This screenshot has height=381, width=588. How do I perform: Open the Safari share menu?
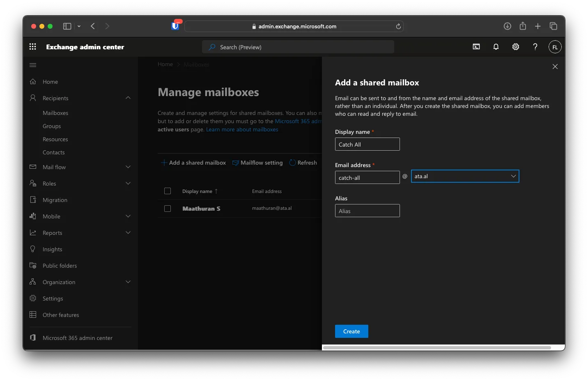523,26
